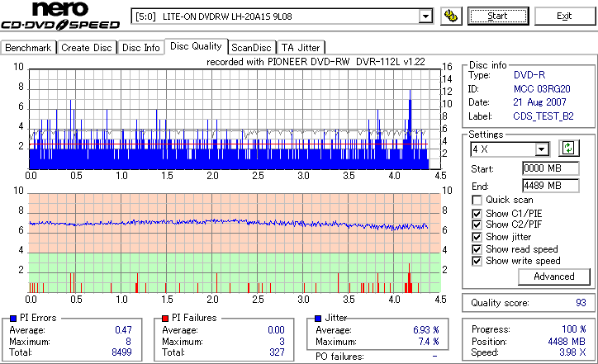Click the disc ID MCC 03RG20
Image resolution: width=598 pixels, height=364 pixels.
542,89
